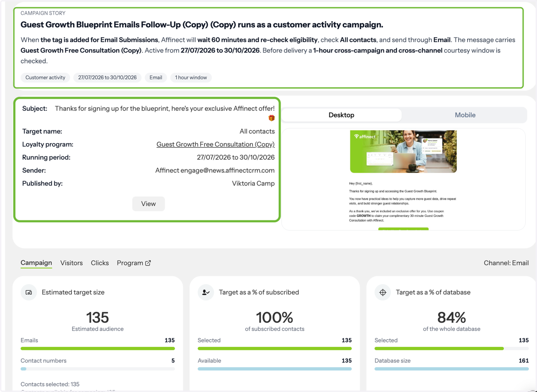Click the Estimated target size title
Image resolution: width=537 pixels, height=392 pixels.
pos(73,292)
